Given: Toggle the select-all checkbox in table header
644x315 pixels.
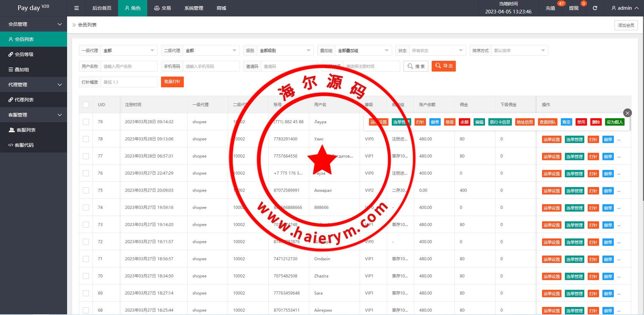Looking at the screenshot, I should click(x=86, y=105).
